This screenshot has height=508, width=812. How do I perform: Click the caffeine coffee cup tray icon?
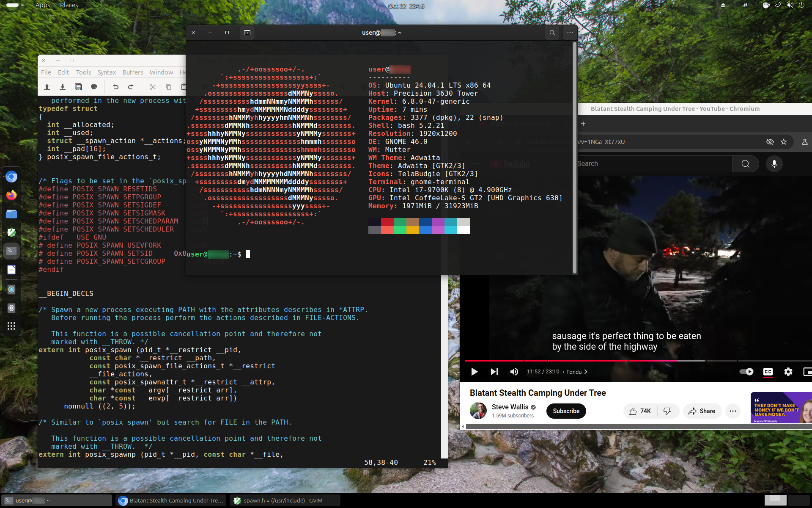tap(766, 5)
